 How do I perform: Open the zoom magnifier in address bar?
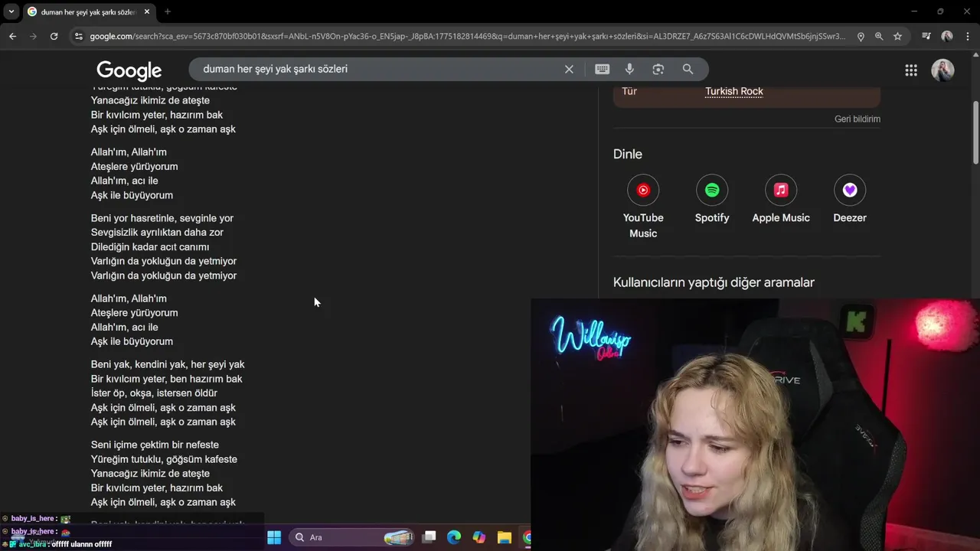click(879, 36)
